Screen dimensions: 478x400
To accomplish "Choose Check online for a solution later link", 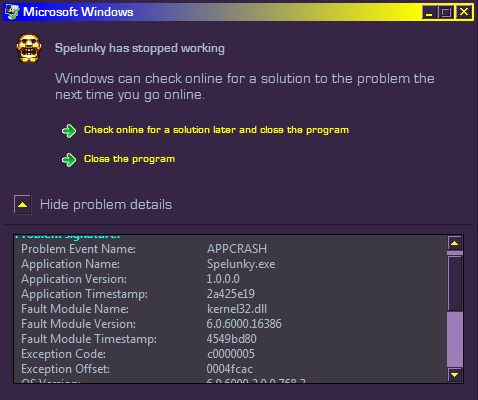I will pos(216,130).
